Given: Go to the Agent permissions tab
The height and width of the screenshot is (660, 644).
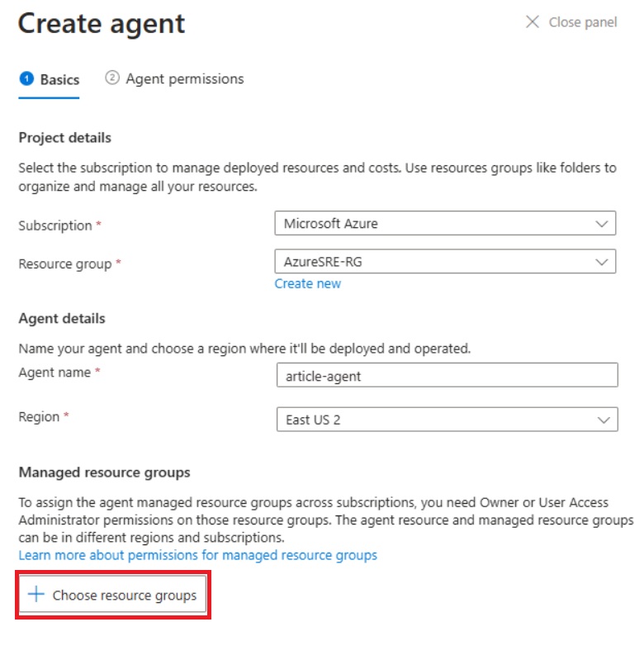Looking at the screenshot, I should (184, 78).
